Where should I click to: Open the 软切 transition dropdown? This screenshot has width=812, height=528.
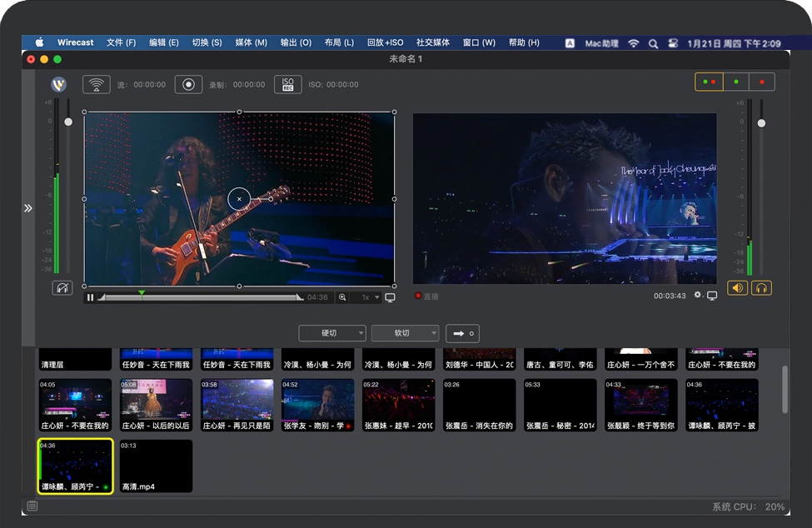(x=405, y=333)
